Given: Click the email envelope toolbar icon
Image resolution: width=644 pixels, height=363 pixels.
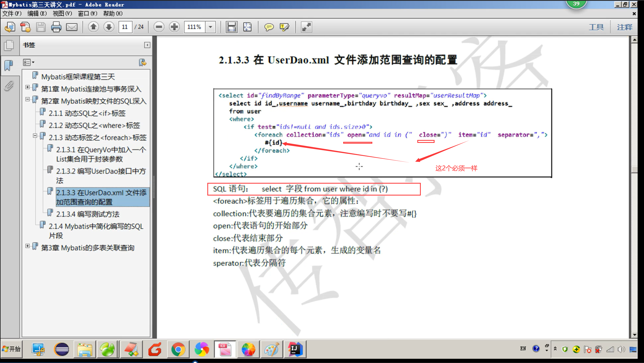Looking at the screenshot, I should click(x=71, y=27).
